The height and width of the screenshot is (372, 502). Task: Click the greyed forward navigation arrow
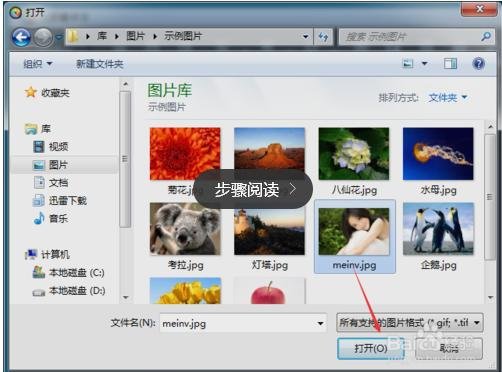tap(44, 37)
